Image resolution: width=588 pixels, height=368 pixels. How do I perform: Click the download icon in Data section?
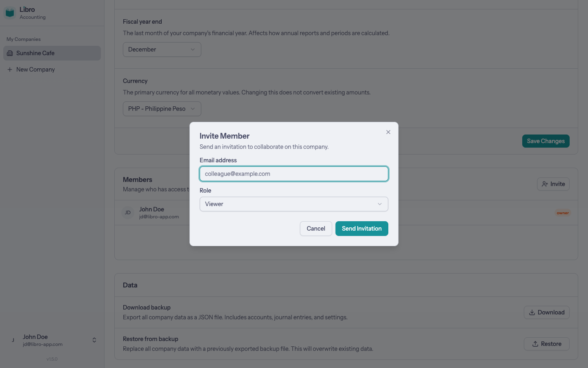(x=532, y=312)
